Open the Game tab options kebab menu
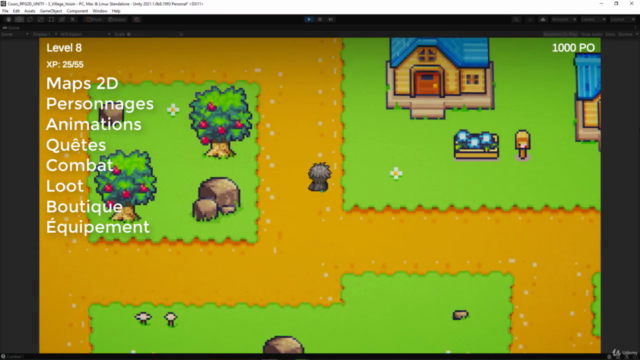Viewport: 640px width, 360px height. coord(636,28)
